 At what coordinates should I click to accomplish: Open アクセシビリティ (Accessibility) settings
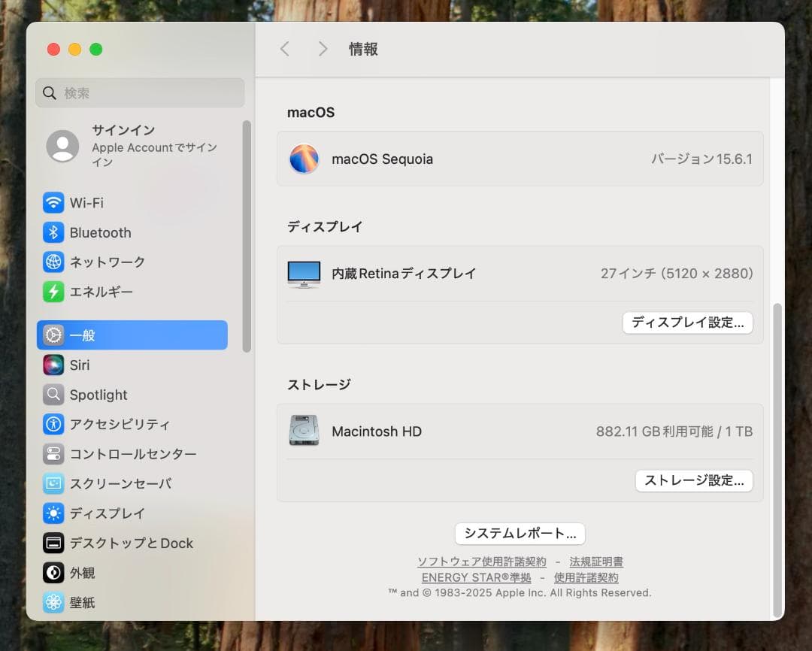53,424
